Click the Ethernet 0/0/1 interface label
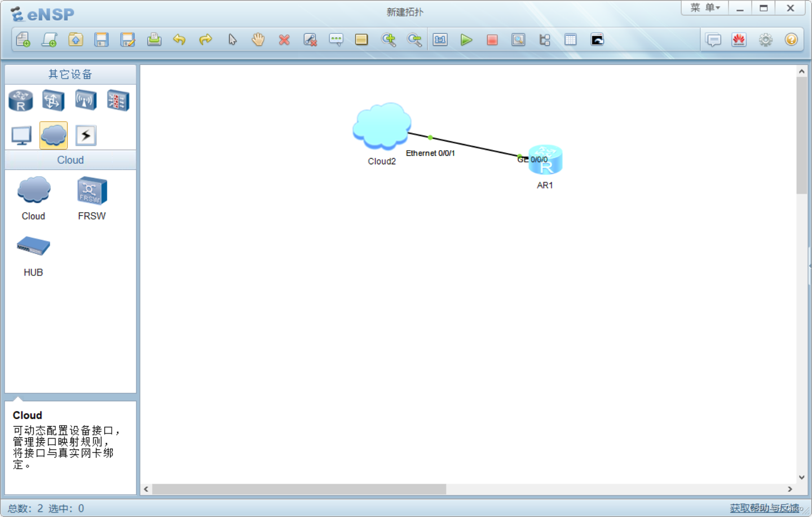Viewport: 812px width, 517px height. pos(430,153)
